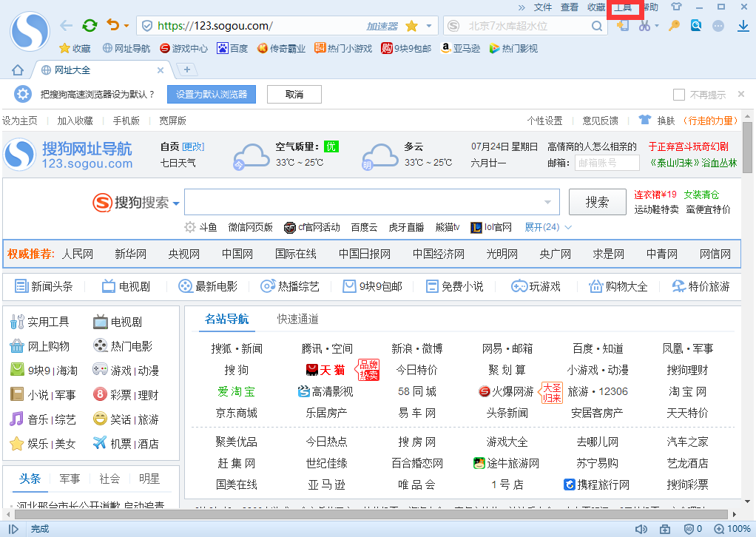Viewport: 756px width, 537px height.
Task: Open the 传奇霸业 bookmark
Action: tap(282, 48)
